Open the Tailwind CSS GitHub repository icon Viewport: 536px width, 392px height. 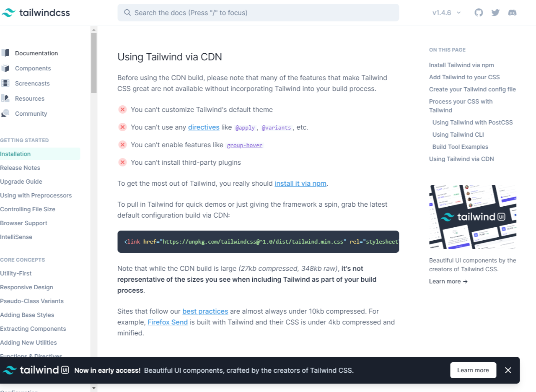(x=479, y=13)
